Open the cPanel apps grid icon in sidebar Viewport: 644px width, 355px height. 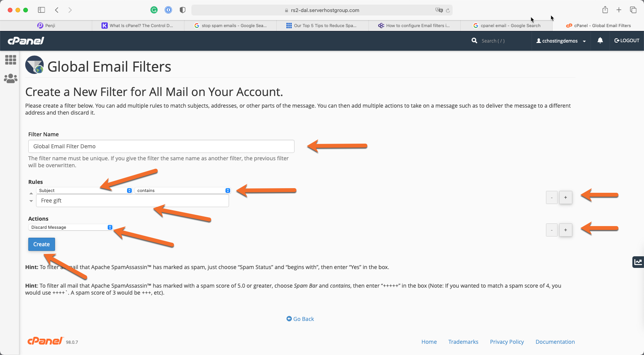click(x=10, y=60)
